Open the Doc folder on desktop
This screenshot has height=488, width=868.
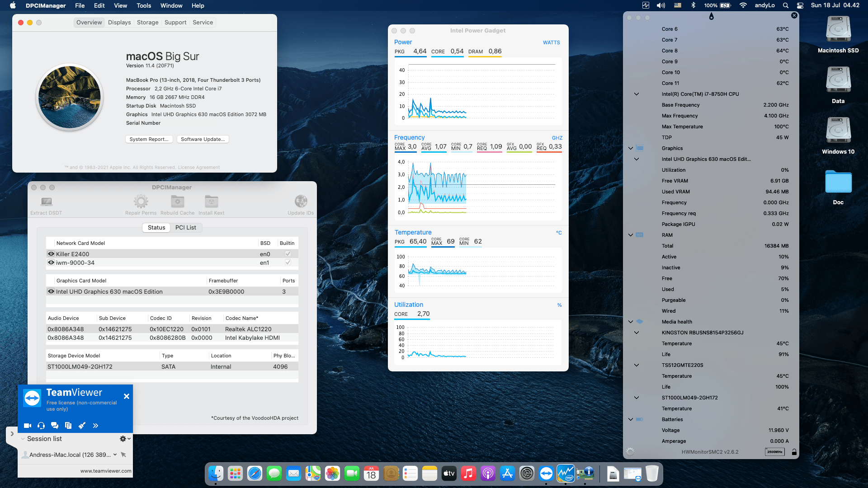(838, 187)
